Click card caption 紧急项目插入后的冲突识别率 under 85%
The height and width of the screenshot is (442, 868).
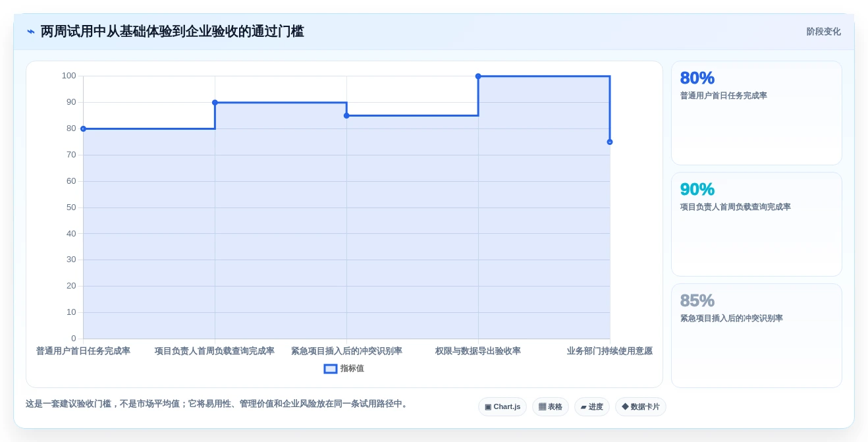(x=732, y=318)
